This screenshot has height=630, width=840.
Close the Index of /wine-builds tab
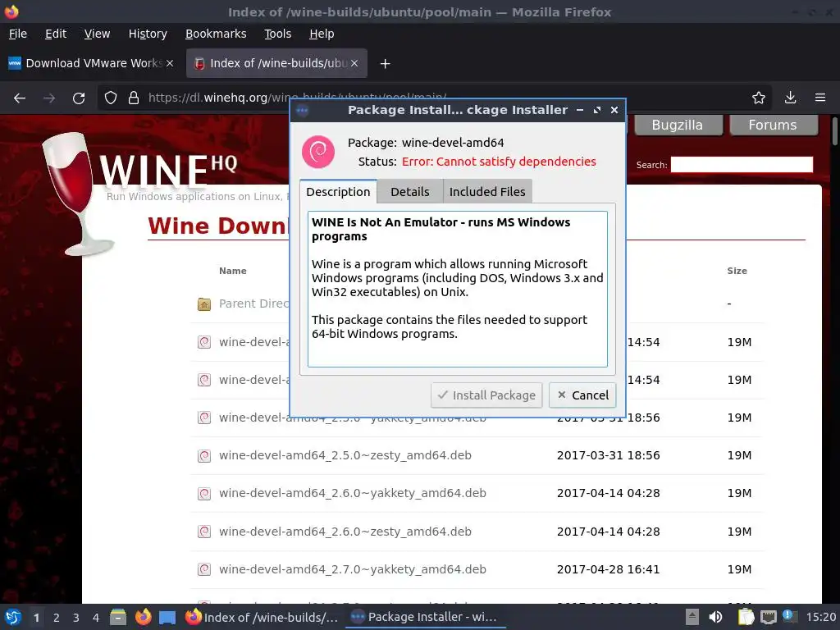(354, 63)
